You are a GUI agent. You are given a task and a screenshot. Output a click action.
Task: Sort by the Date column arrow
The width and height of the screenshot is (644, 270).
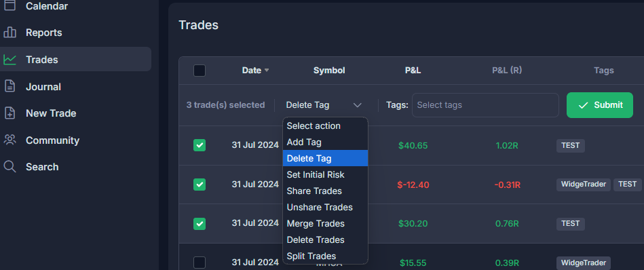pos(267,71)
